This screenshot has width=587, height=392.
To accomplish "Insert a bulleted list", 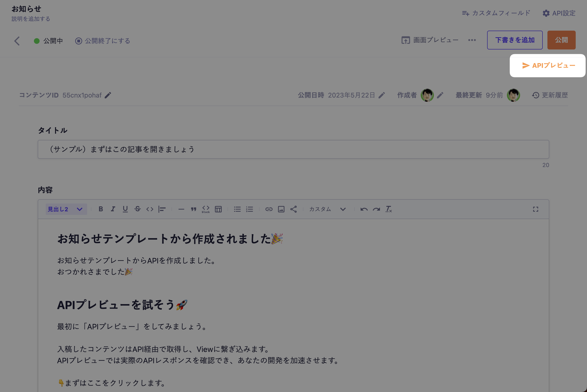I will [x=237, y=209].
